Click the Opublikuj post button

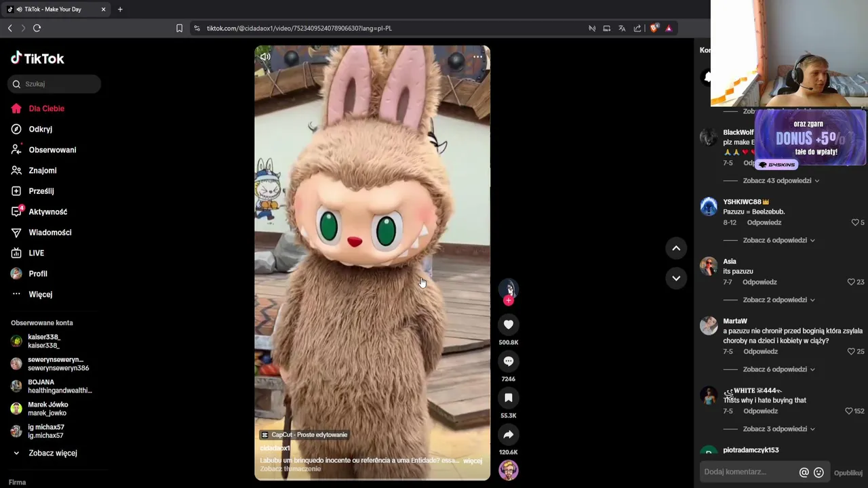pyautogui.click(x=848, y=472)
